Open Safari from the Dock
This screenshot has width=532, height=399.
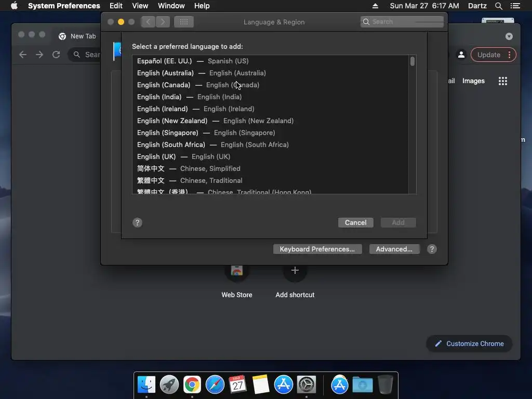[x=215, y=385]
